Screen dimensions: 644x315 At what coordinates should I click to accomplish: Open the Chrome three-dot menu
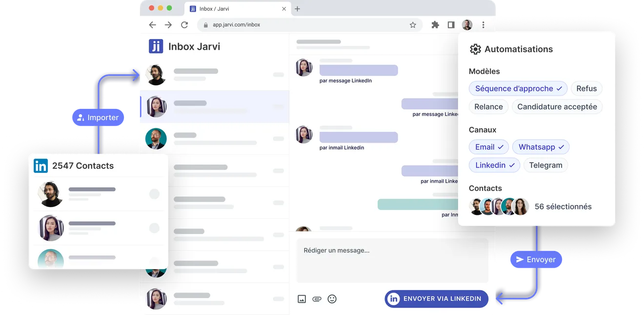[483, 25]
